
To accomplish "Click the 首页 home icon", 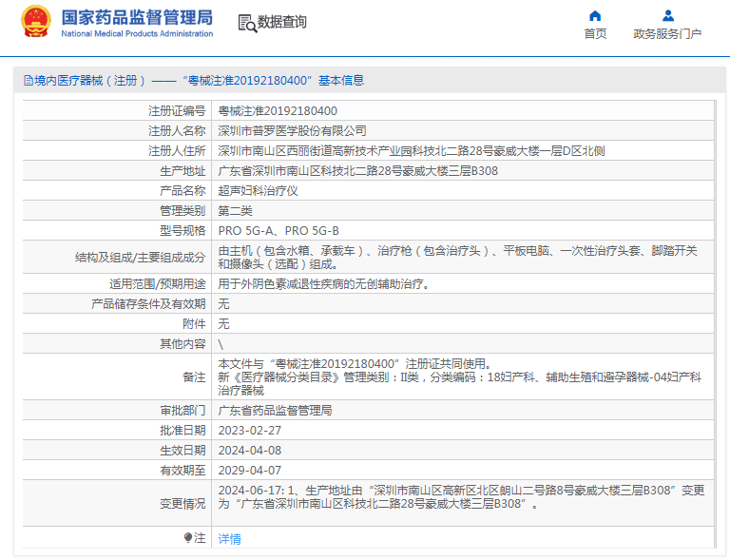I will coord(595,16).
